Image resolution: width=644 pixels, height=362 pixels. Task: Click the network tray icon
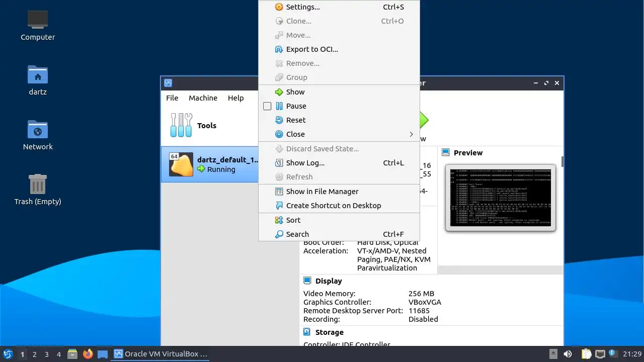(x=600, y=354)
